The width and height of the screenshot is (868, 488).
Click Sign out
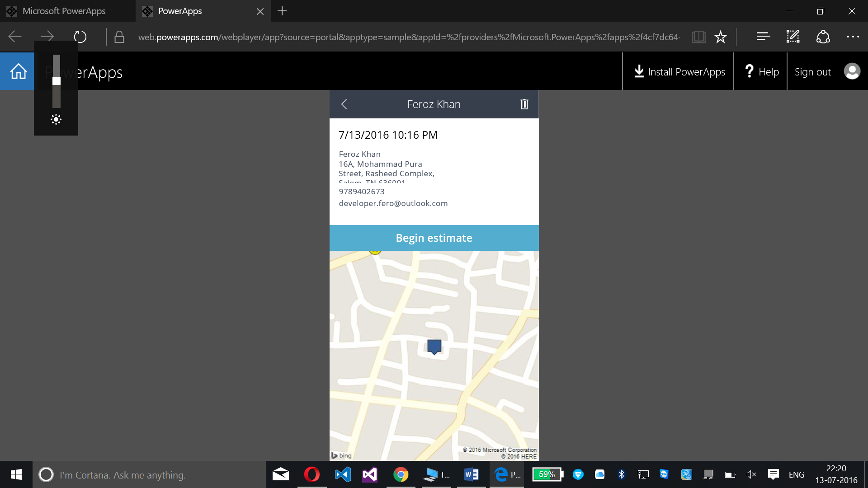[812, 72]
